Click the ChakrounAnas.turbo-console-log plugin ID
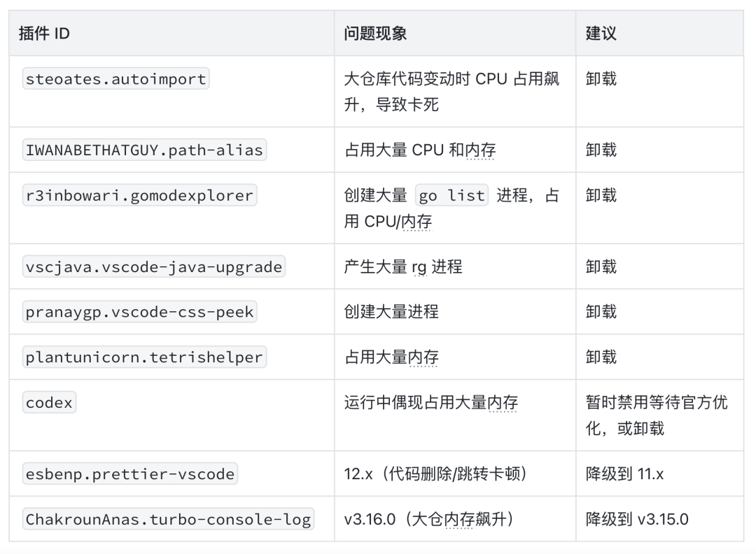The height and width of the screenshot is (554, 756). tap(168, 519)
